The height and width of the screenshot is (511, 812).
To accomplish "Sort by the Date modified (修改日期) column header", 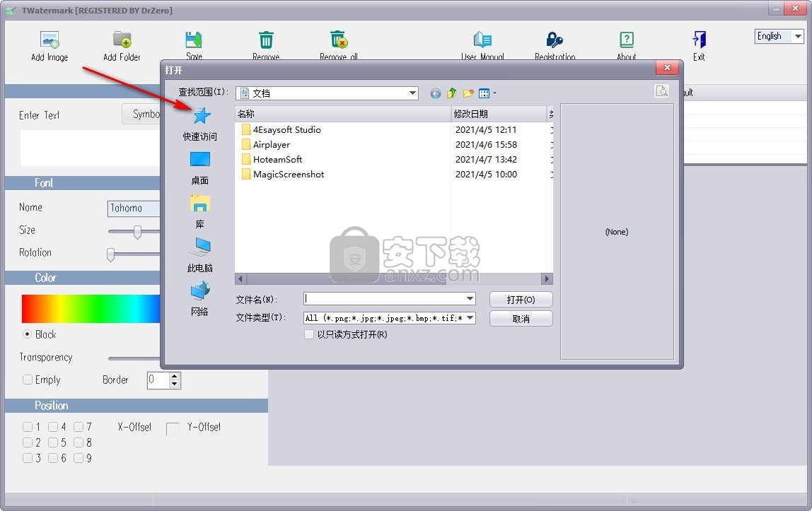I will coord(499,114).
